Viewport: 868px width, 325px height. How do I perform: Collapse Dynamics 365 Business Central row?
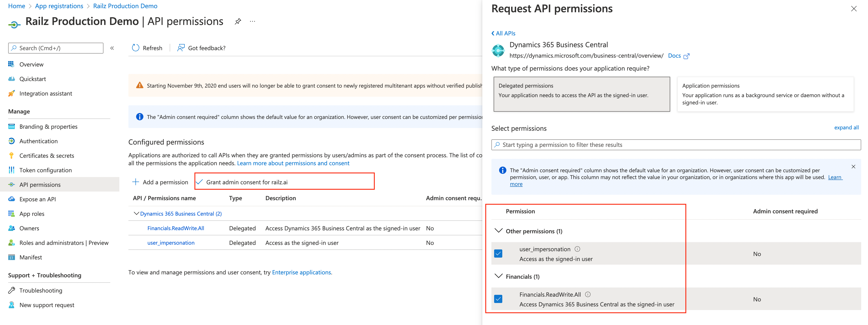point(136,213)
